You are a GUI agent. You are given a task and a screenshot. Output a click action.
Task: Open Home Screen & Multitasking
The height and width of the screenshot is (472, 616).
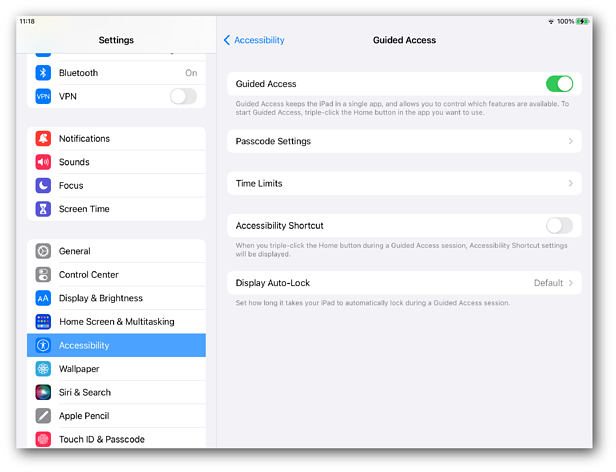116,322
